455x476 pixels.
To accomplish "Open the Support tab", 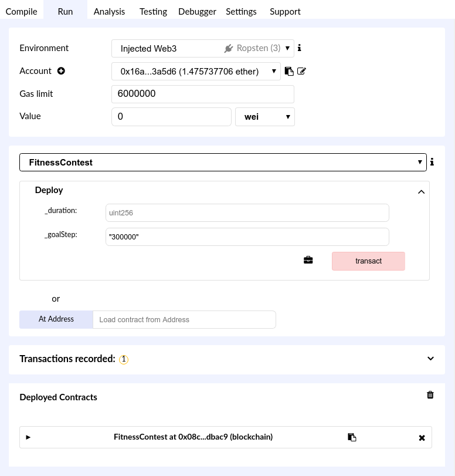I will pyautogui.click(x=285, y=12).
